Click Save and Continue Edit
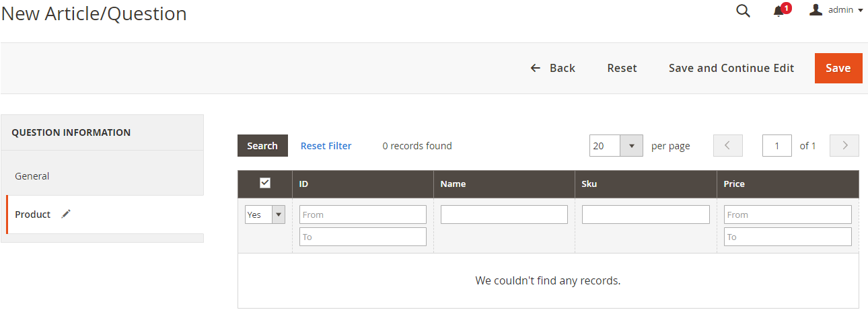The width and height of the screenshot is (868, 312). click(731, 68)
